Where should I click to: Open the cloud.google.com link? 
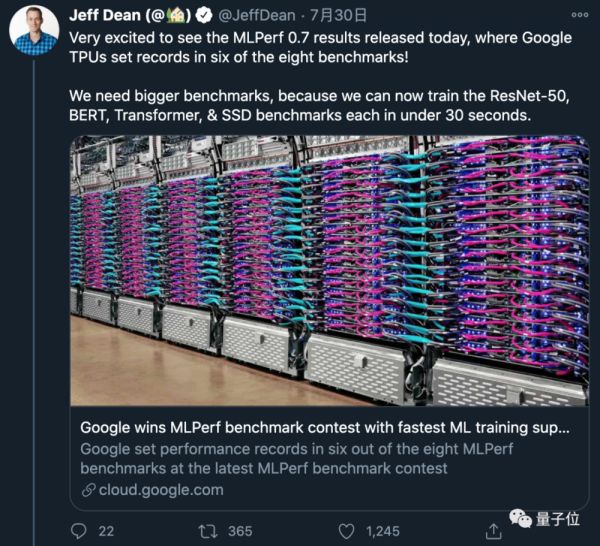tap(151, 491)
